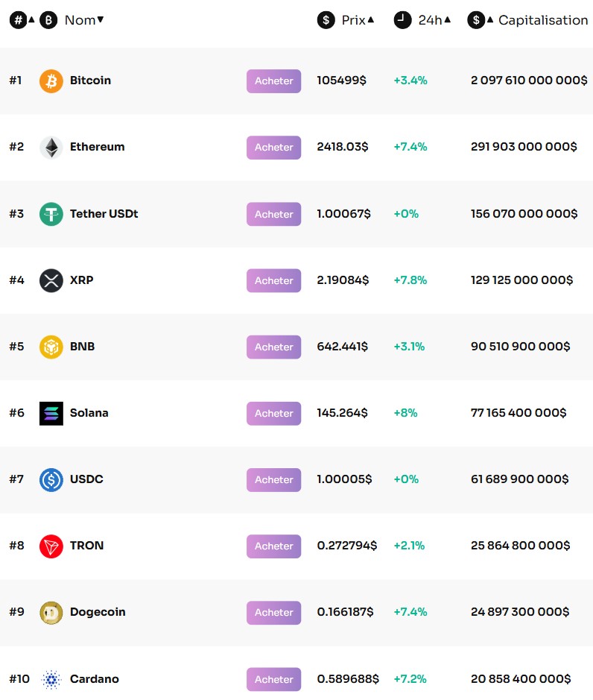This screenshot has height=700, width=593.
Task: Click the USDC blue logo
Action: coord(50,479)
